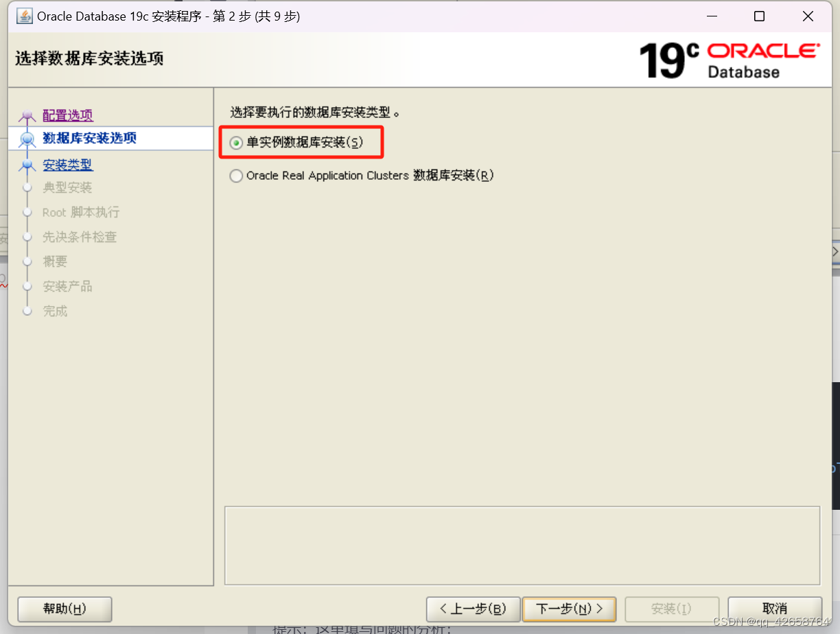Click the 安装产品 step text
The height and width of the screenshot is (634, 840).
(x=67, y=286)
